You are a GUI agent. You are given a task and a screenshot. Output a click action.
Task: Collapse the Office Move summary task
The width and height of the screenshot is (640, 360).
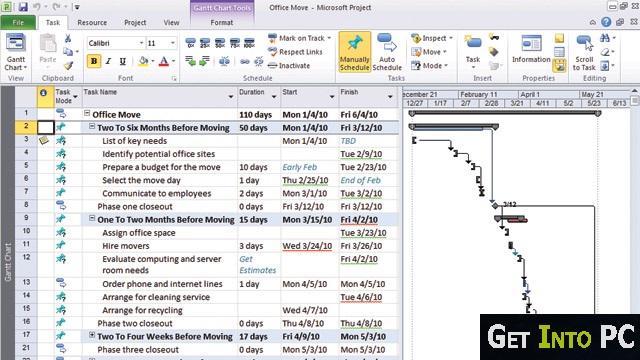point(87,113)
